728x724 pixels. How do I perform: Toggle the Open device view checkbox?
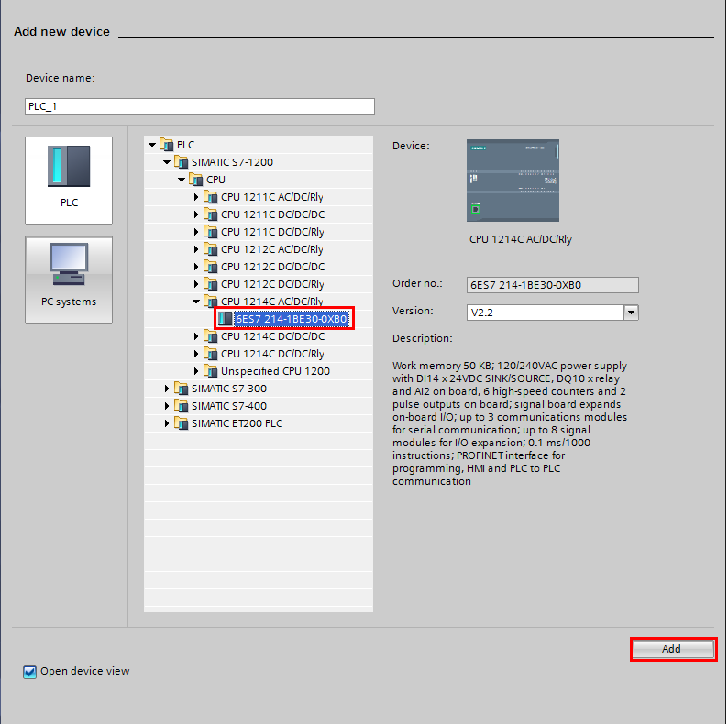pyautogui.click(x=29, y=672)
